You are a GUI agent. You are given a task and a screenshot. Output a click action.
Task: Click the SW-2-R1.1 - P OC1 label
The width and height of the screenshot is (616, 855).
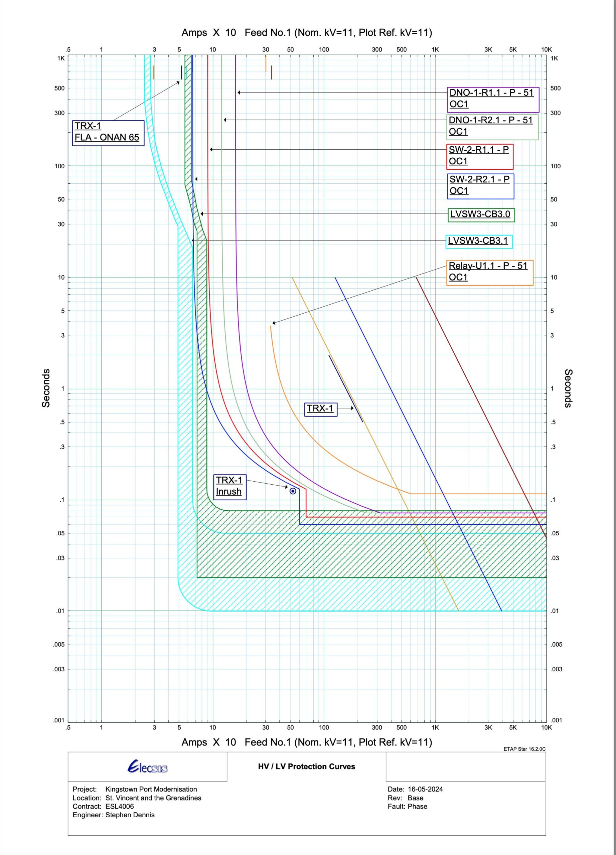(479, 156)
